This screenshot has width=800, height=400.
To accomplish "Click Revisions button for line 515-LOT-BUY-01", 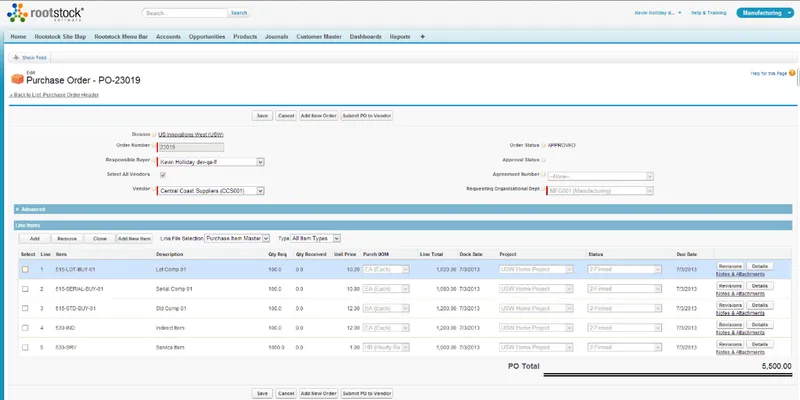I will [730, 266].
